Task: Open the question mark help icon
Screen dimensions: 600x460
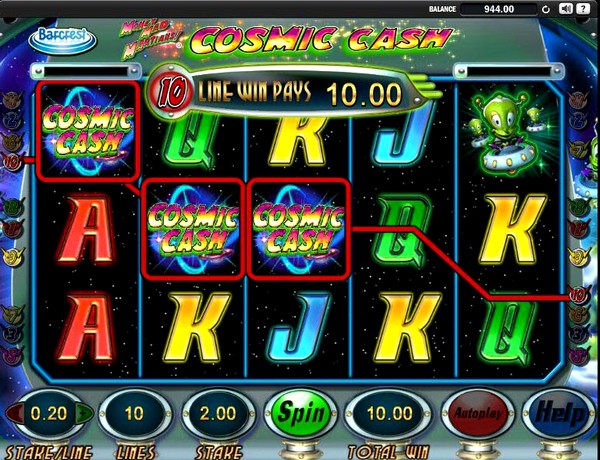Action: tap(583, 9)
